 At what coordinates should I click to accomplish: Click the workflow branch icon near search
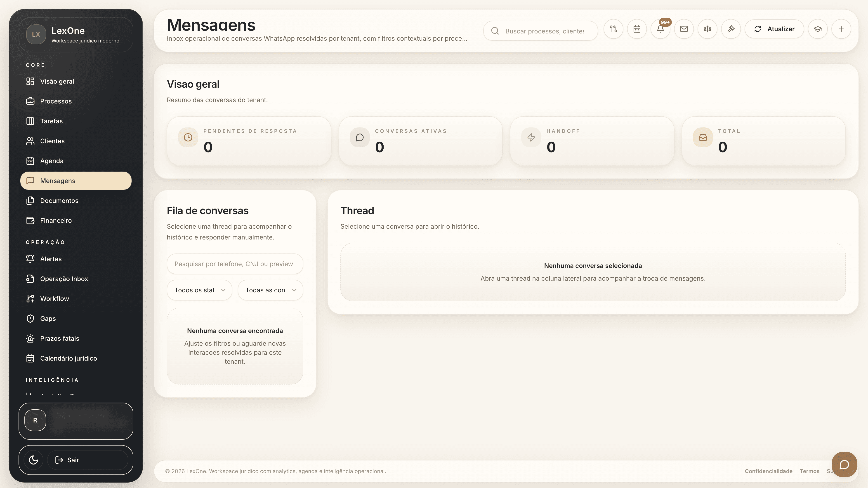[613, 29]
